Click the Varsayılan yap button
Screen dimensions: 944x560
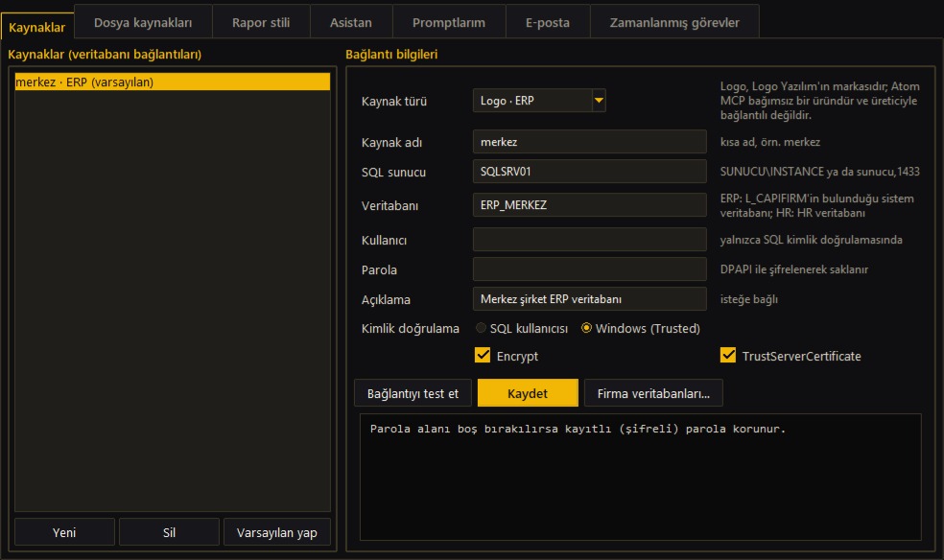pos(277,532)
